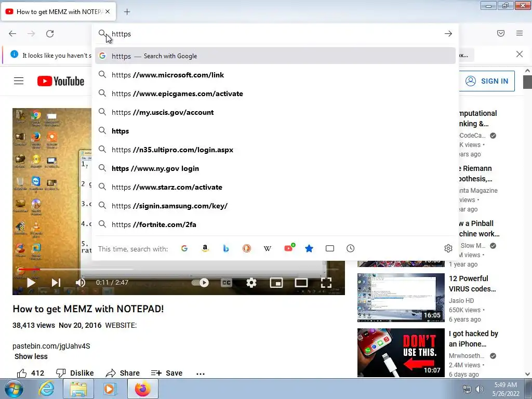Open Windows Media Player from the taskbar
This screenshot has height=399, width=532.
coord(109,389)
